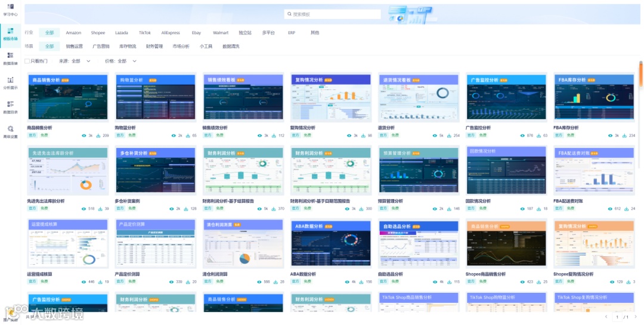Click the 官方 tag under Shopee复购情况分析
This screenshot has width=644, height=325.
coord(558,282)
